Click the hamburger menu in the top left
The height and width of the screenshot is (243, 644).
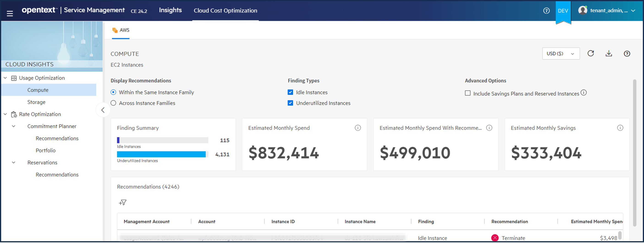coord(10,14)
